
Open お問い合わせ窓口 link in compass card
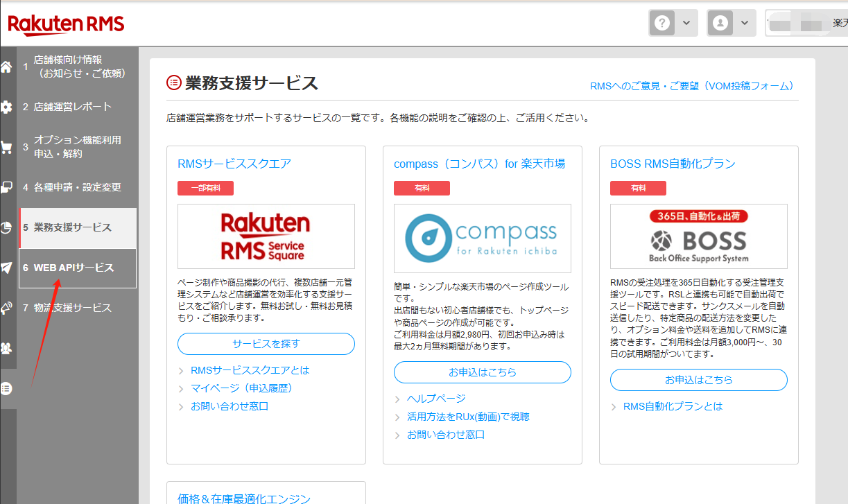point(446,435)
